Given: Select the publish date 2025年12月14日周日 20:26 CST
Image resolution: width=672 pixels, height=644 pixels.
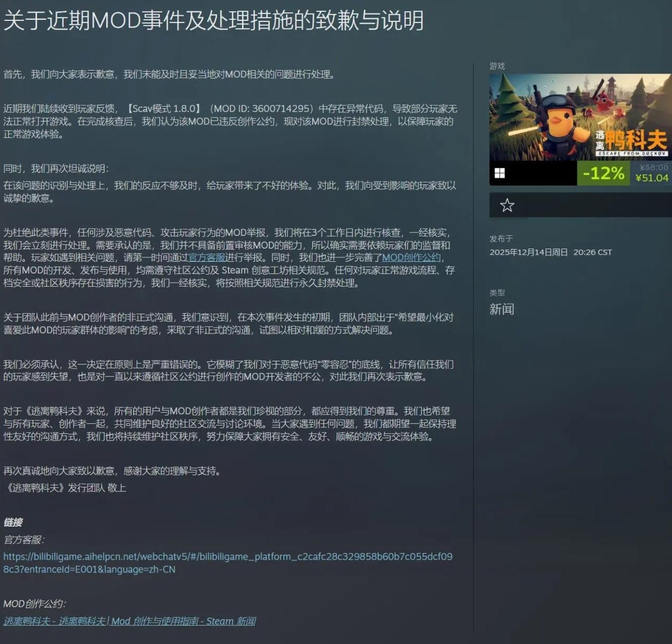Looking at the screenshot, I should coord(551,252).
